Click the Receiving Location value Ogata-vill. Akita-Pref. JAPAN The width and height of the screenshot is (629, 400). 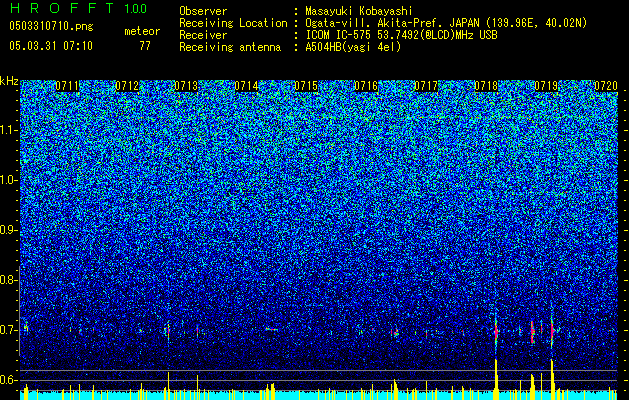(392, 23)
